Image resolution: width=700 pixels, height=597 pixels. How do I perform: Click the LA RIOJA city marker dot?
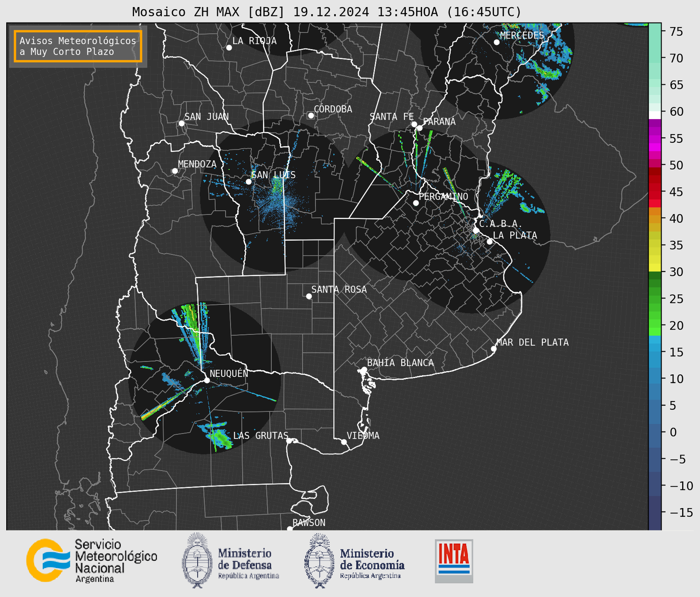[229, 48]
